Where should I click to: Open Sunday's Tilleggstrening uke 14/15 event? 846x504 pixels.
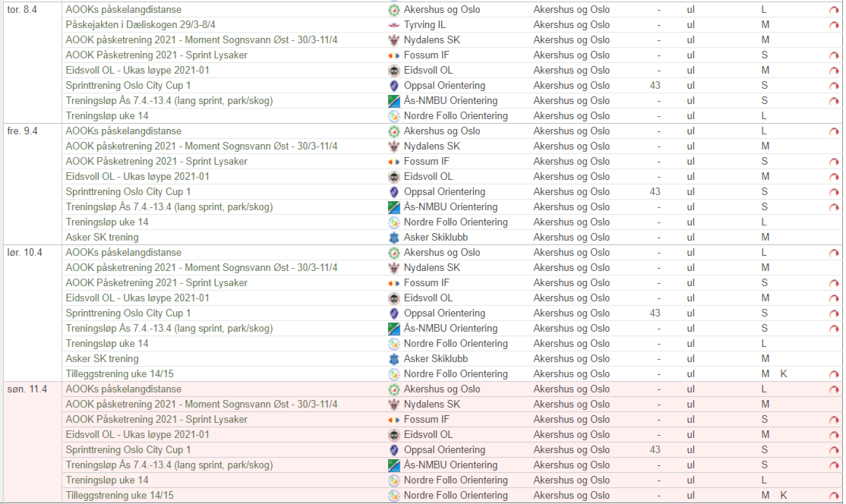tap(119, 496)
